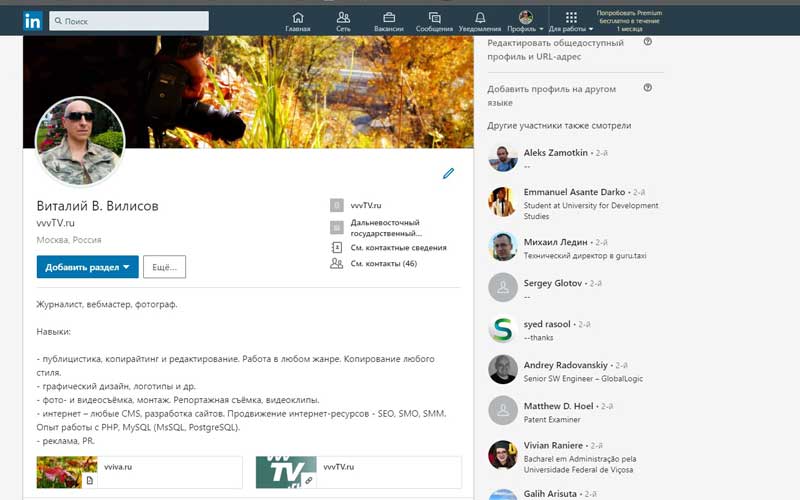Open Emmanuel Asante Darko's profile name

pyautogui.click(x=574, y=192)
